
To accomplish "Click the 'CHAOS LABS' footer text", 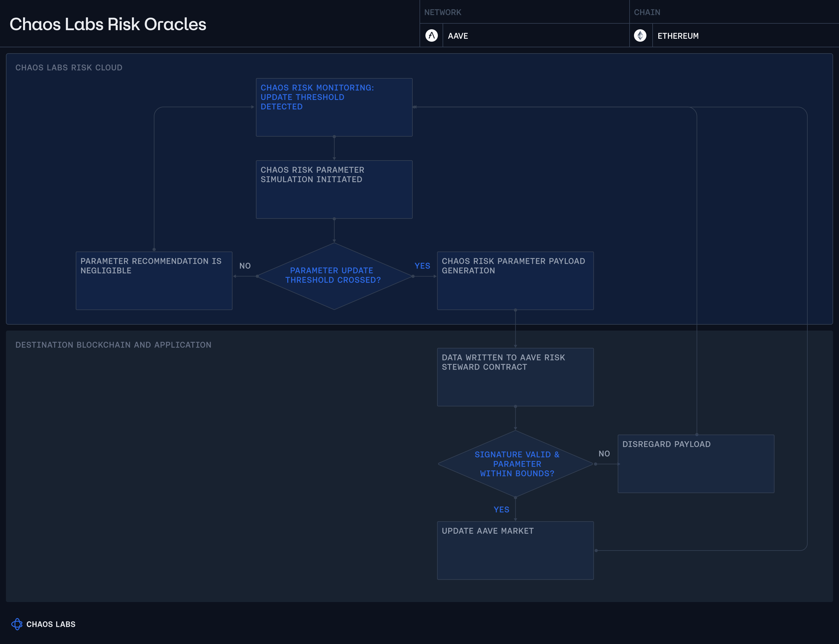I will click(x=51, y=624).
